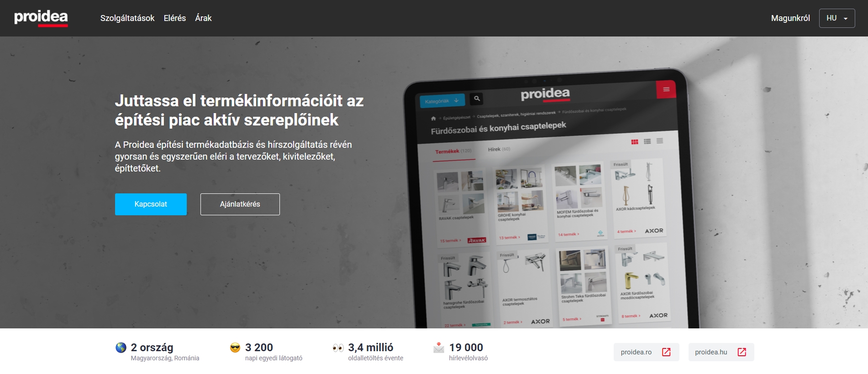This screenshot has height=374, width=868.
Task: Click the Proidea logo in header
Action: pyautogui.click(x=41, y=18)
